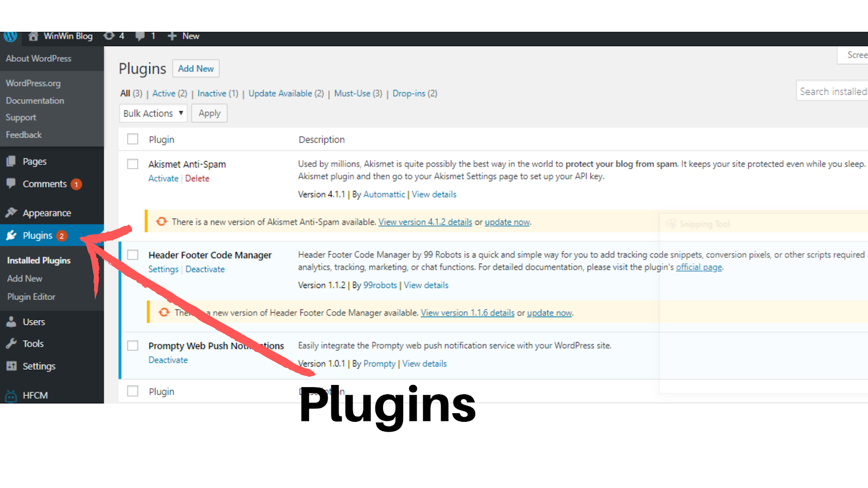The height and width of the screenshot is (488, 868).
Task: Click update now for Header Footer Code Manager
Action: (550, 313)
